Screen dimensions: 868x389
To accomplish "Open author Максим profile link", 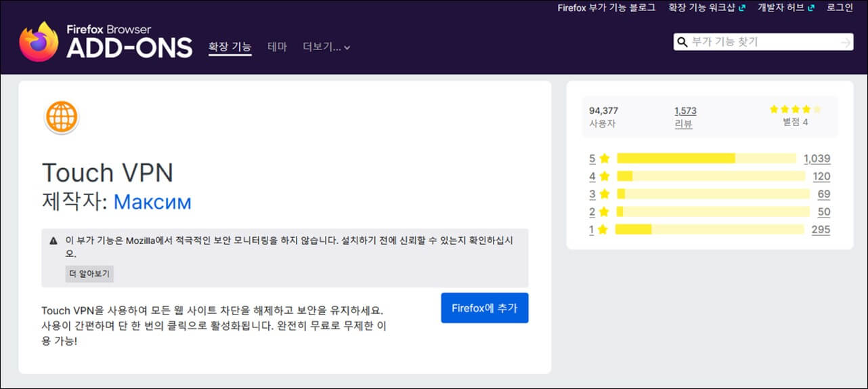I will 152,201.
